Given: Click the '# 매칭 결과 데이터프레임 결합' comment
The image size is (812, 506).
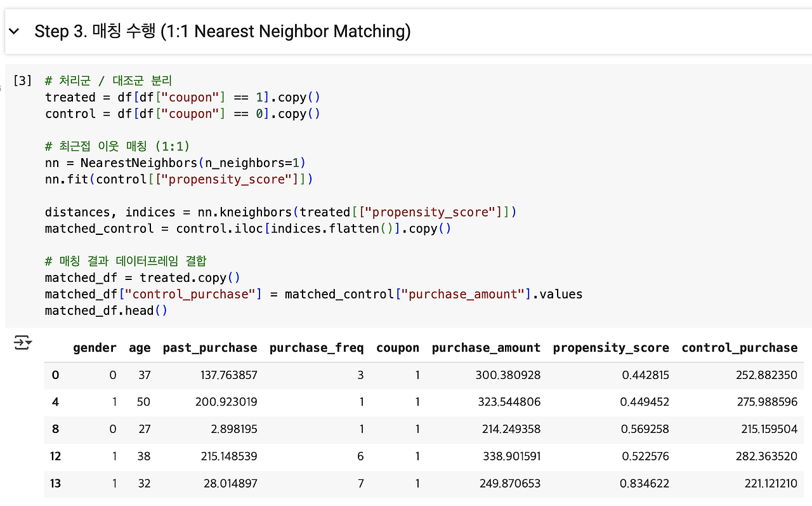Looking at the screenshot, I should pos(126,261).
